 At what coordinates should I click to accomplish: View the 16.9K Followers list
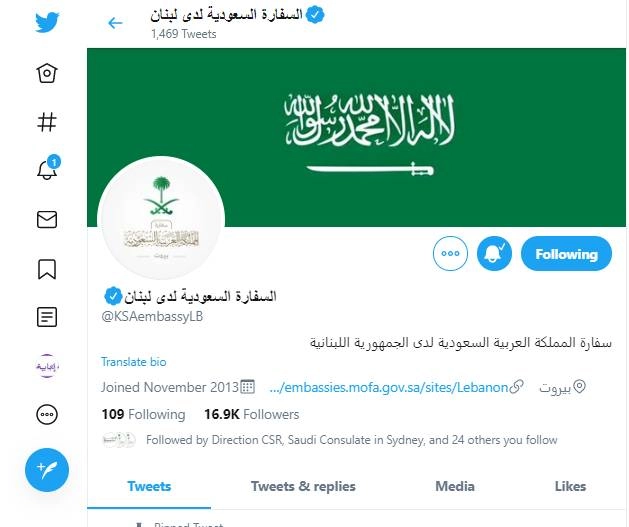[x=252, y=414]
